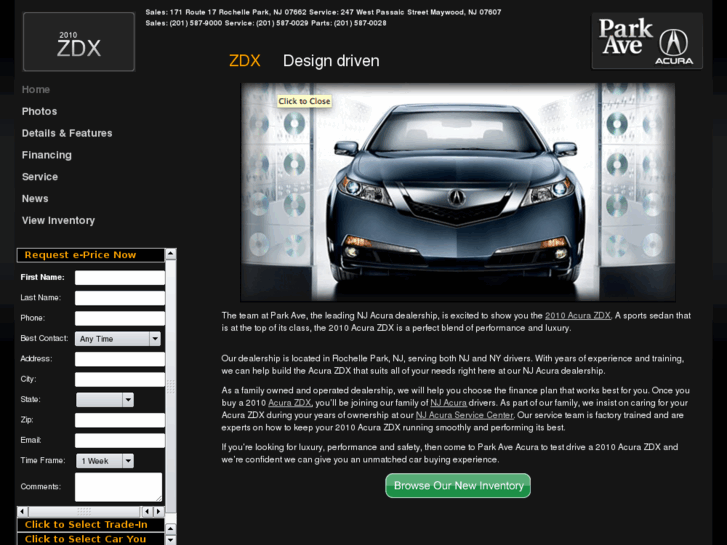
Task: Click View Inventory in sidebar
Action: (58, 220)
